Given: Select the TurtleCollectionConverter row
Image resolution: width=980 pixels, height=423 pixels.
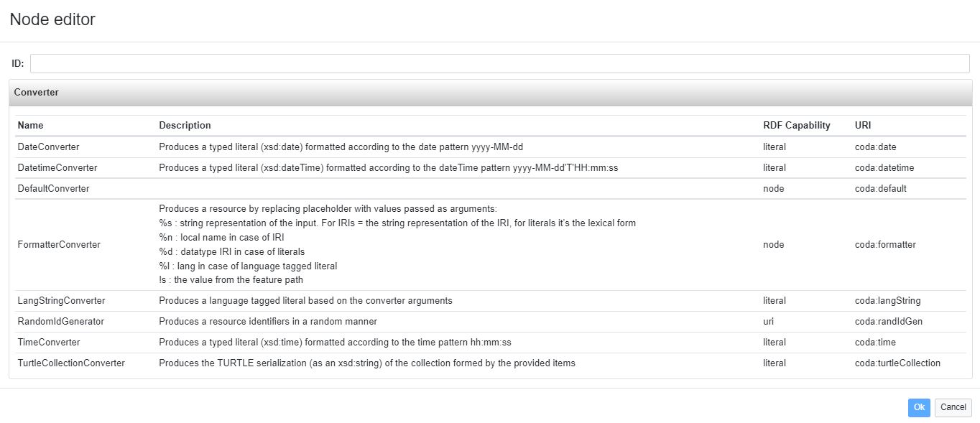Looking at the screenshot, I should tap(71, 363).
